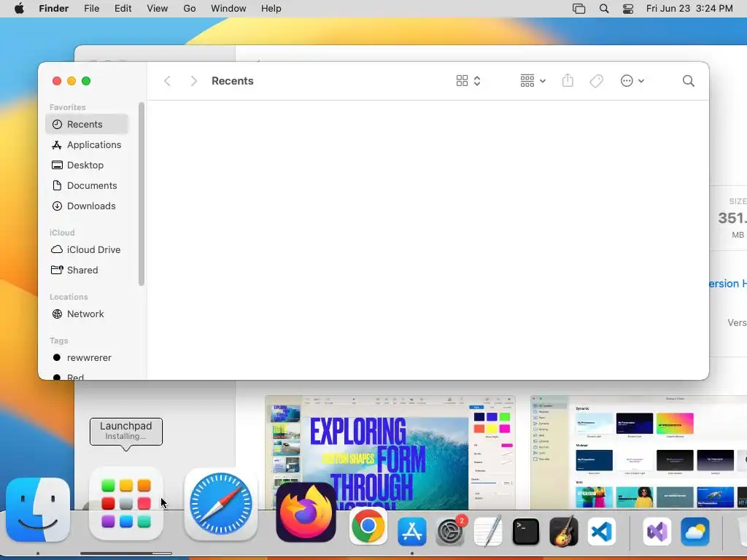The image size is (747, 560).
Task: Click the Version History link in the App Store window
Action: 727,284
